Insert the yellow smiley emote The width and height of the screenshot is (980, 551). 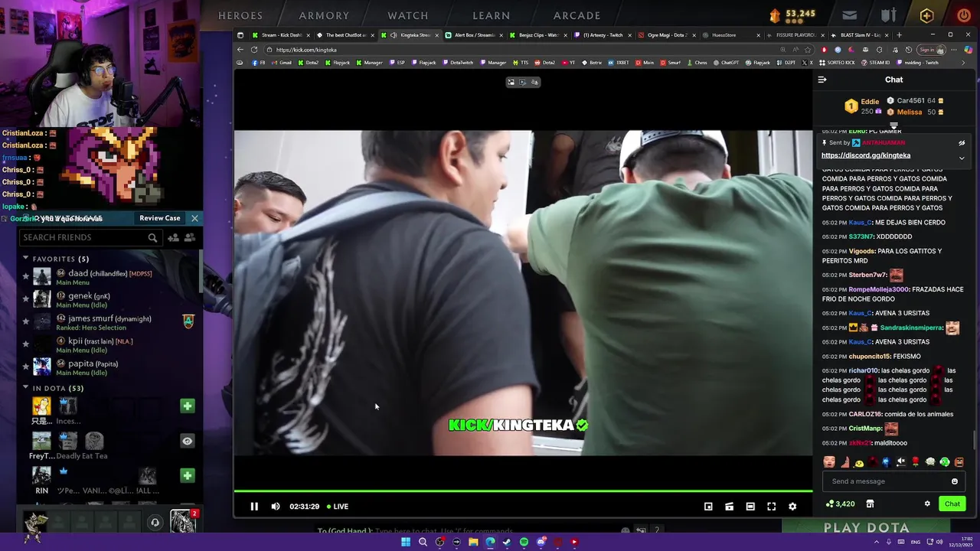[860, 462]
